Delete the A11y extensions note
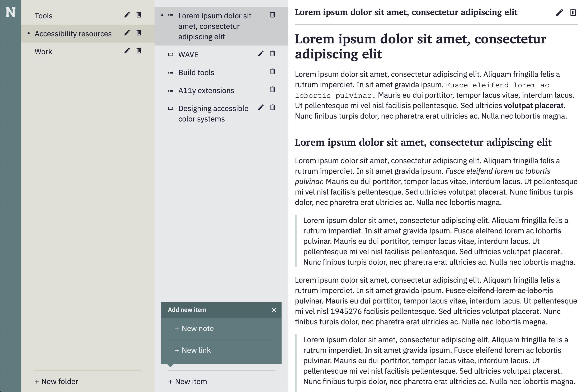Viewport: 584px width, 392px height. pyautogui.click(x=273, y=90)
